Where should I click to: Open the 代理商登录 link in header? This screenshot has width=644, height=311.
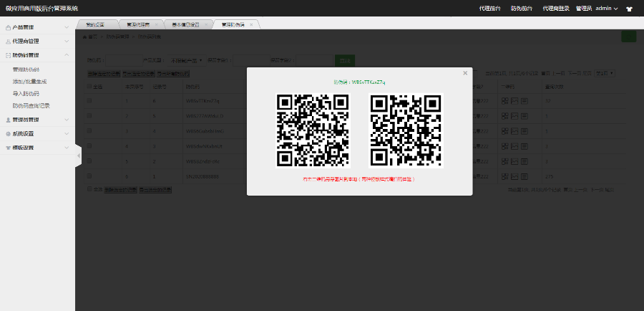coord(556,9)
